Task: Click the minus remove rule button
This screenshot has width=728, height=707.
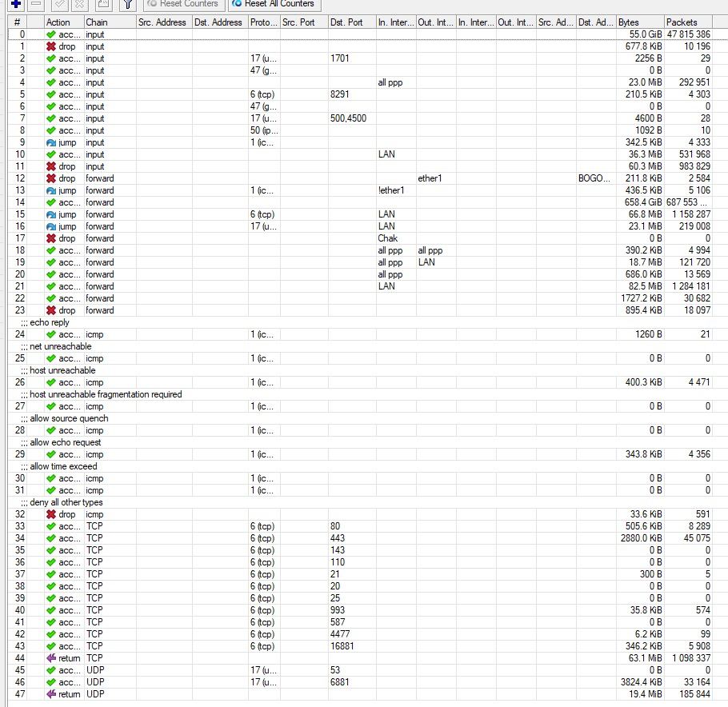Action: pos(37,4)
